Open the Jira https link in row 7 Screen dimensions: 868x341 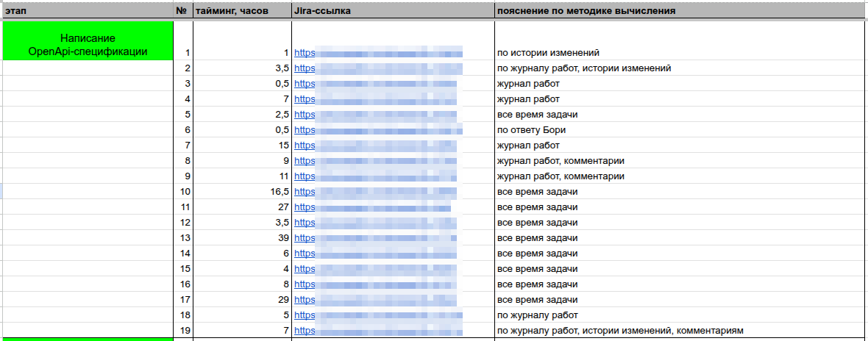coord(305,146)
